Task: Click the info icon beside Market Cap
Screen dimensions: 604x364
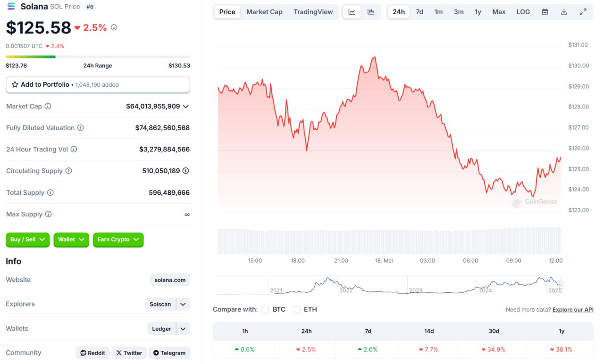Action: [48, 107]
